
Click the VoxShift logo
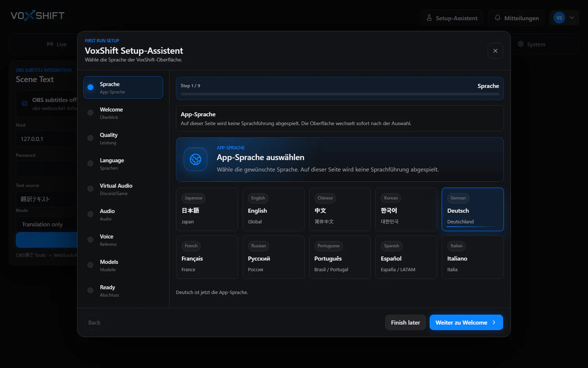(37, 15)
